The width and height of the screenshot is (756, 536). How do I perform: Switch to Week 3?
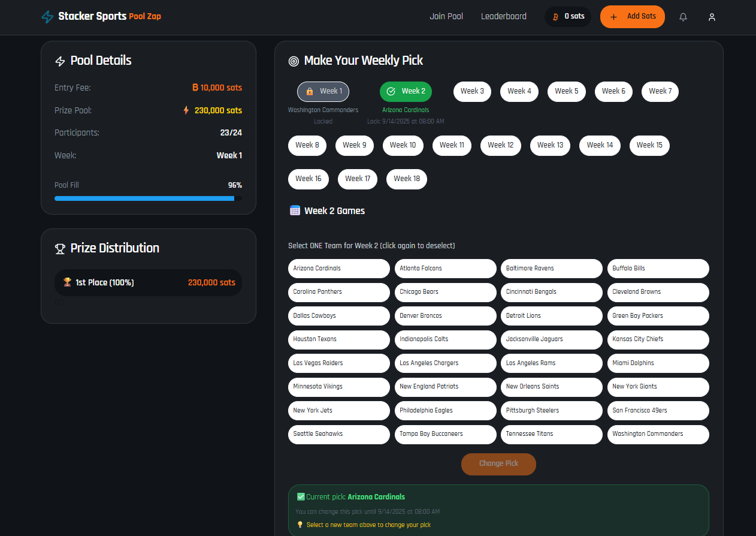tap(473, 92)
